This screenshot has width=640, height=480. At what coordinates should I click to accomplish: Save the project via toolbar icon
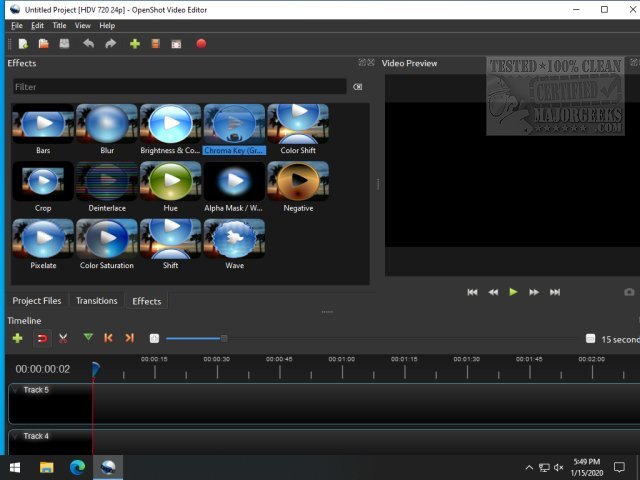[x=64, y=44]
